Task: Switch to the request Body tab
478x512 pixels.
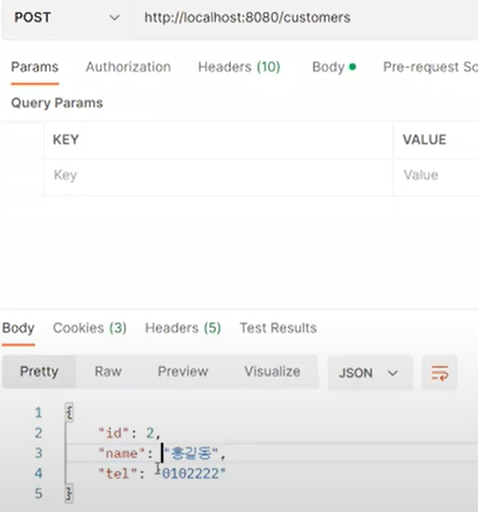Action: [x=334, y=67]
